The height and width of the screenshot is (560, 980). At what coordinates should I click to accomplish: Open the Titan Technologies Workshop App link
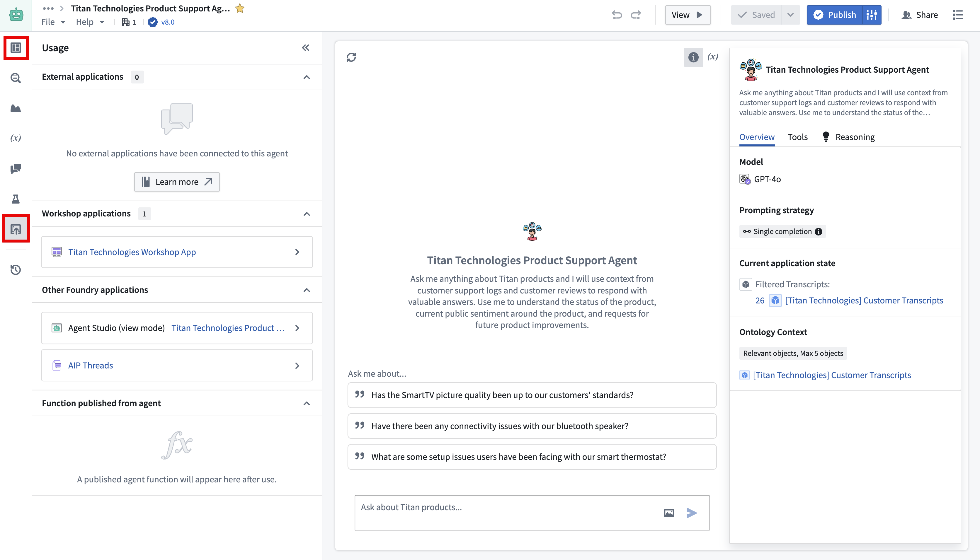pyautogui.click(x=132, y=252)
